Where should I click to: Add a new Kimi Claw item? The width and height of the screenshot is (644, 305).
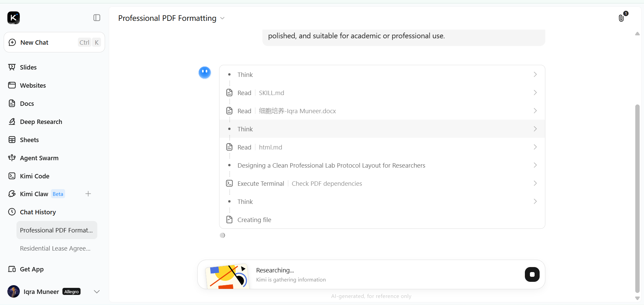click(x=88, y=194)
